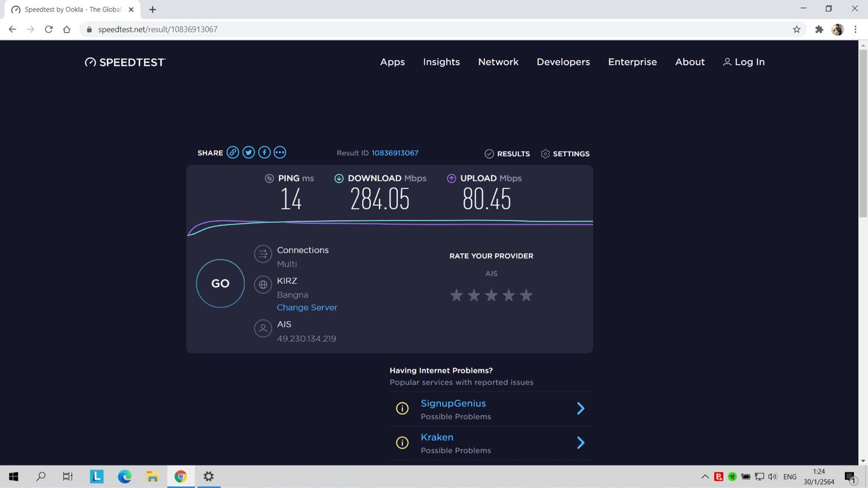The image size is (868, 488).
Task: Open Network menu
Action: pos(498,62)
